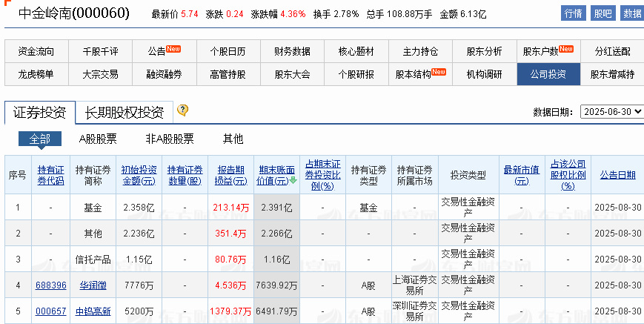Sort by 公告日期 column header

(x=618, y=176)
